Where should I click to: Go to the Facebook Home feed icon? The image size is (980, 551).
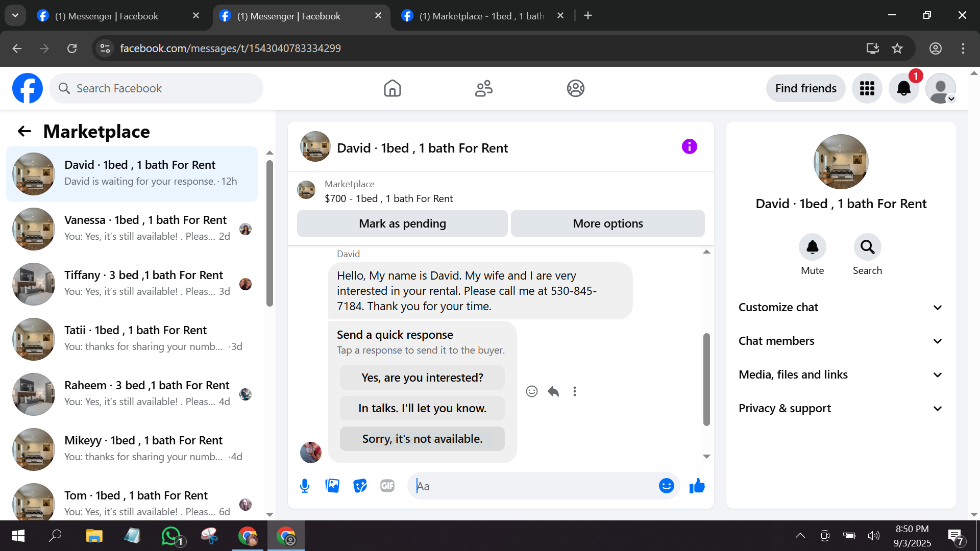point(392,88)
